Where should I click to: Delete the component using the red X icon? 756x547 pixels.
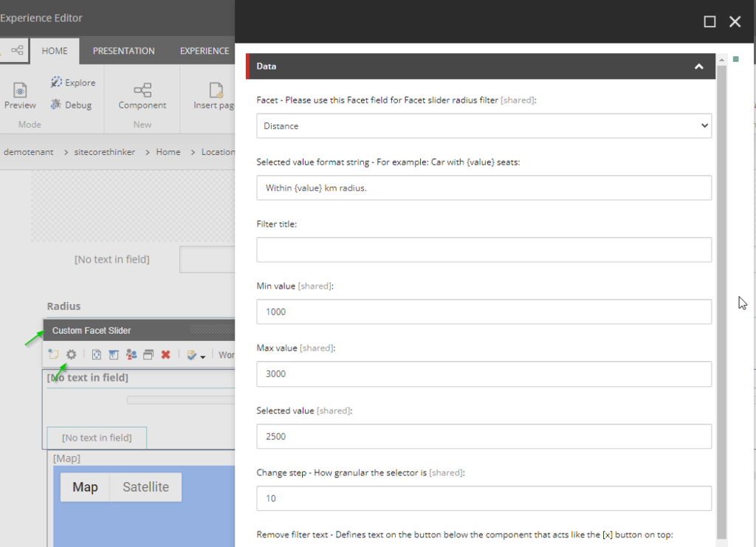coord(167,354)
